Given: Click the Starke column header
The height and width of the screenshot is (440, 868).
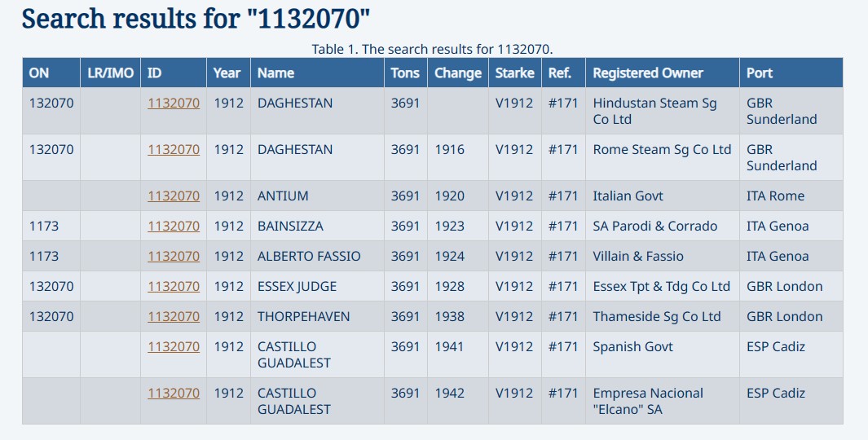Looking at the screenshot, I should (514, 73).
